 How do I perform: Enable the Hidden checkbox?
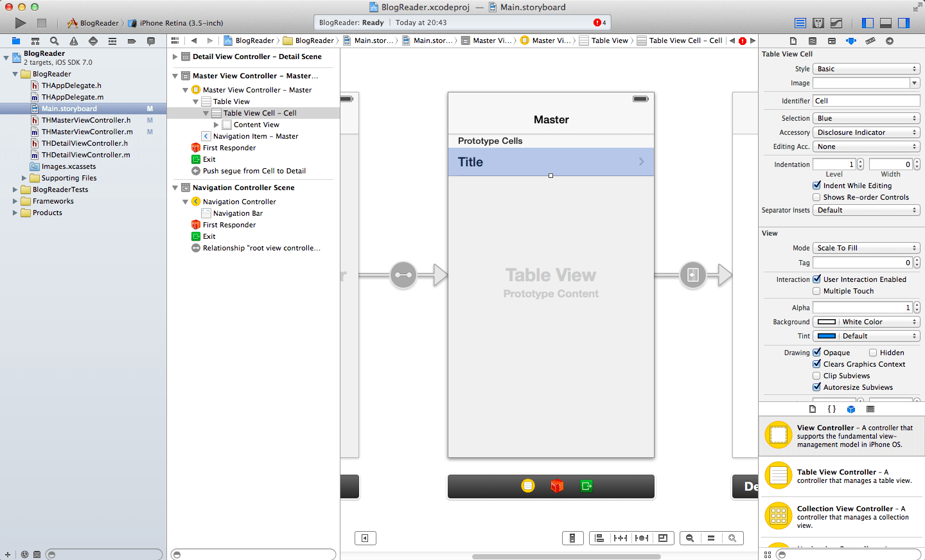[x=873, y=353]
